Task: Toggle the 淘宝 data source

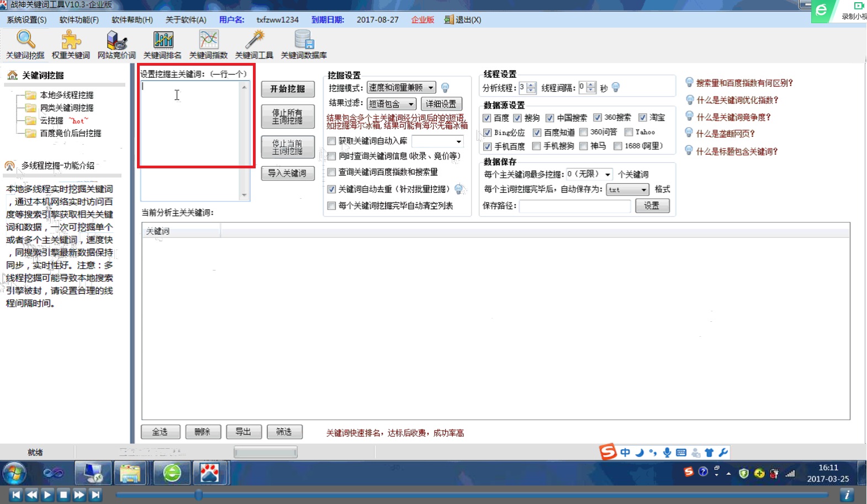Action: click(643, 118)
